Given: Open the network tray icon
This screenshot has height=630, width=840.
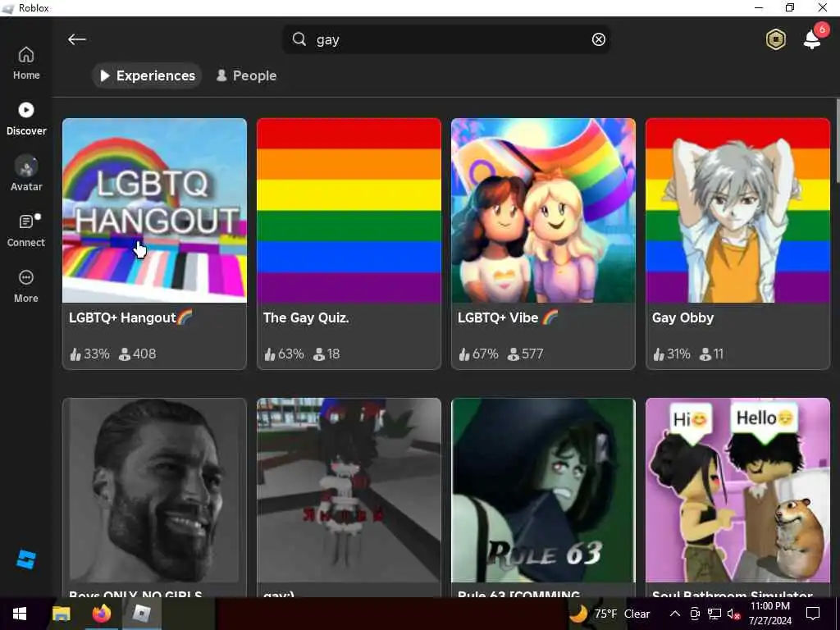Looking at the screenshot, I should (714, 614).
